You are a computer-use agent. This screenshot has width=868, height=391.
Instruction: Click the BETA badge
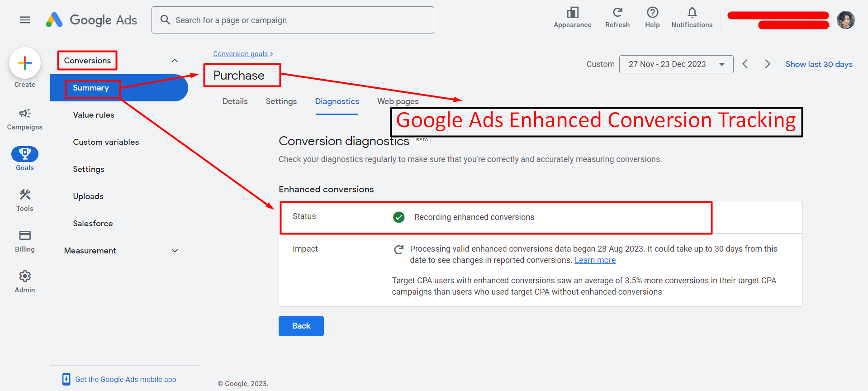coord(422,140)
